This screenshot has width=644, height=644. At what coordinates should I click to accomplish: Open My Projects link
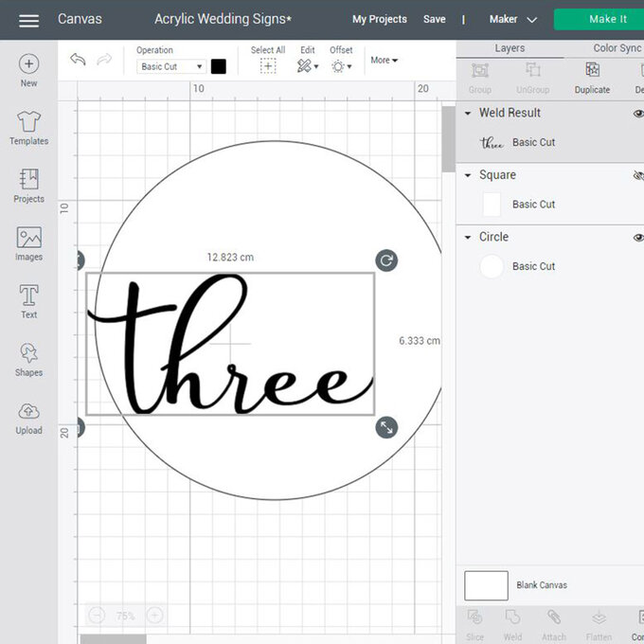(379, 19)
